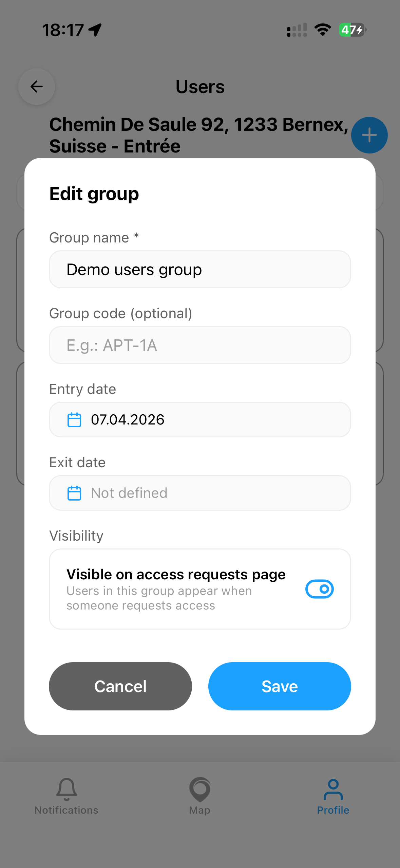
Task: Click the Exit date calendar icon
Action: [74, 493]
